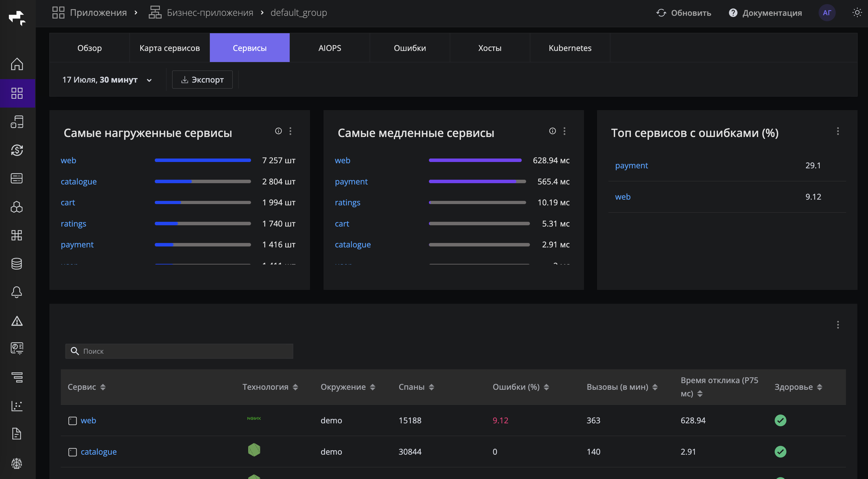Image resolution: width=868 pixels, height=479 pixels.
Task: Focus the Поиск search field
Action: [x=179, y=351]
